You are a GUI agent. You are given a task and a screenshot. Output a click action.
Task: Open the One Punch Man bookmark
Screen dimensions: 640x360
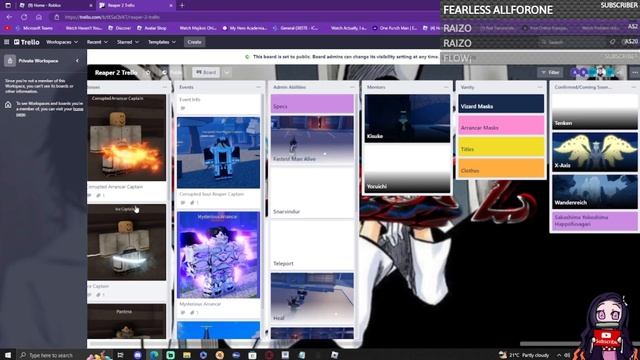[x=395, y=28]
